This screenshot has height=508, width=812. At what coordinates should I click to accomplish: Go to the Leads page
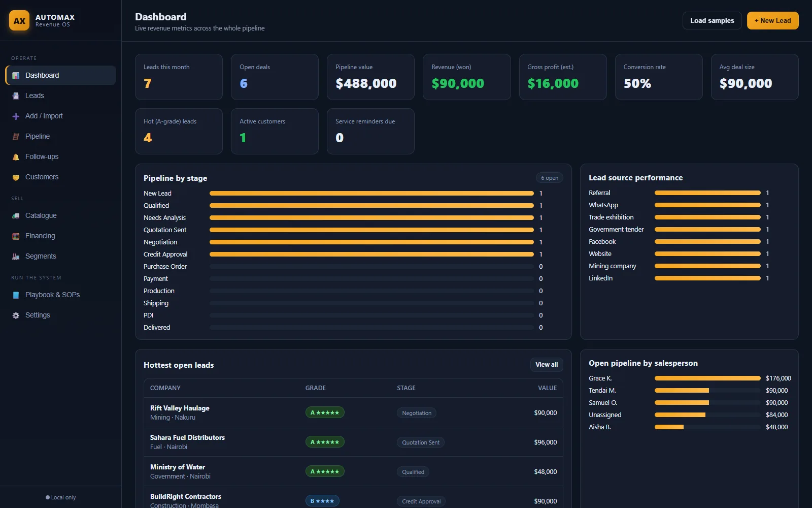[x=60, y=96]
